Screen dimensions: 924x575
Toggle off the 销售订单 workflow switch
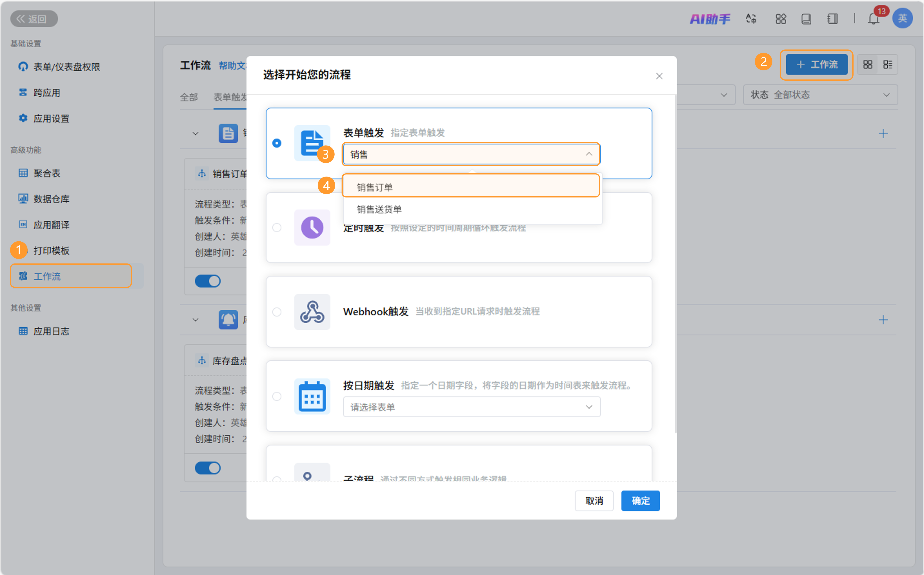(x=207, y=281)
